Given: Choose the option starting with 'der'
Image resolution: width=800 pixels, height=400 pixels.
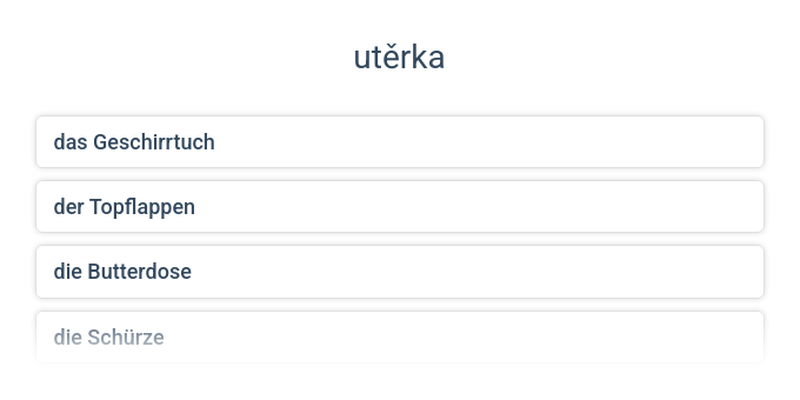Looking at the screenshot, I should 400,207.
